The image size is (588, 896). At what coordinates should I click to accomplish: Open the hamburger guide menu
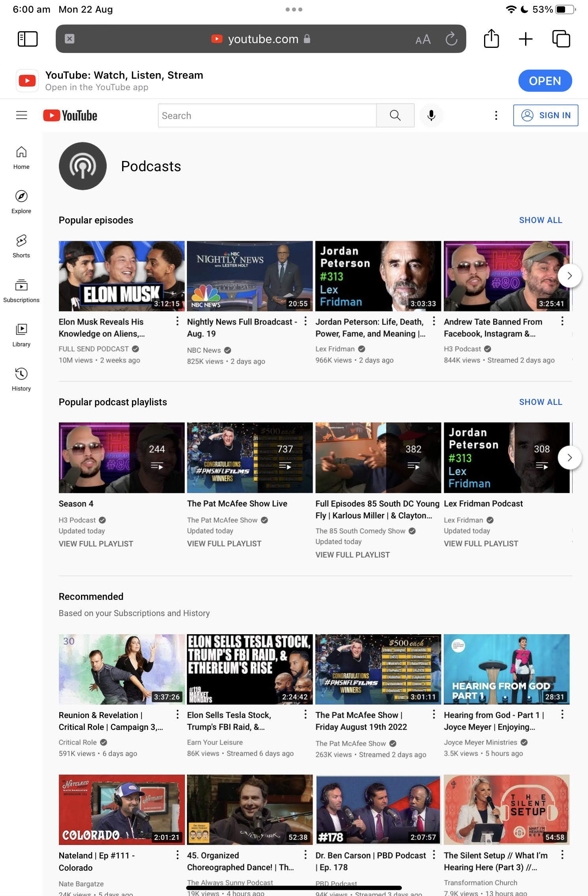[21, 115]
